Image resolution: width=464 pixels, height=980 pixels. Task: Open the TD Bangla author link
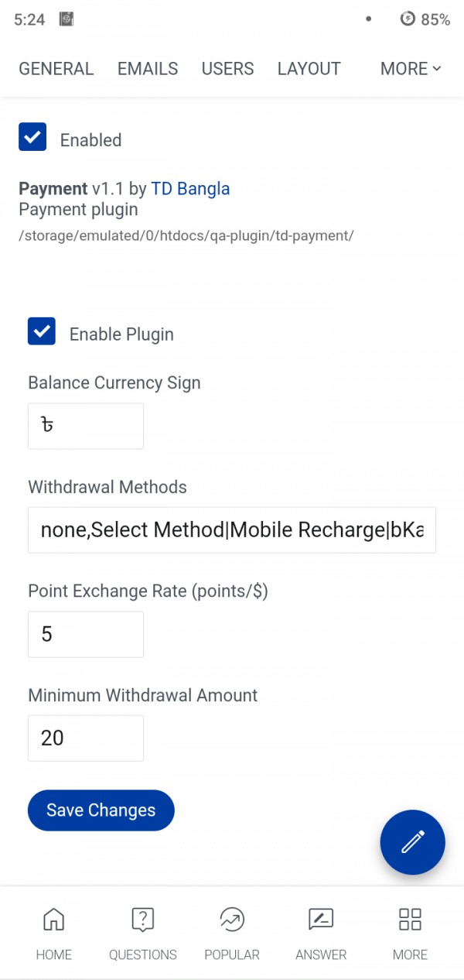(190, 189)
